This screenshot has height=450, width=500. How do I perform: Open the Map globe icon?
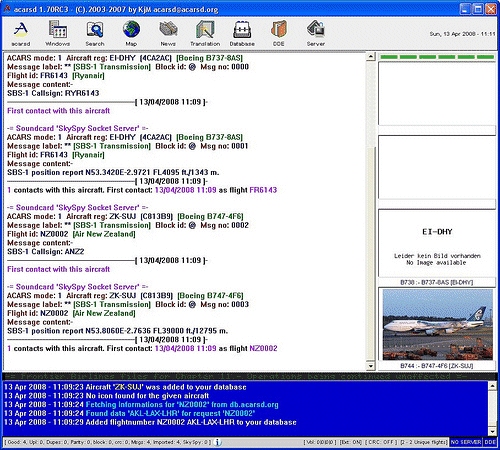pos(131,33)
